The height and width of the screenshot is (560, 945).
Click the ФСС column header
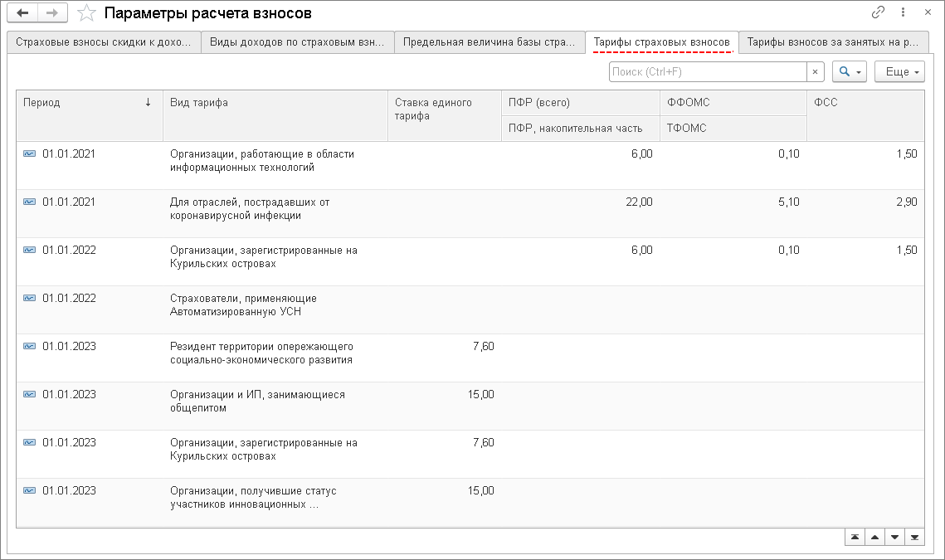(x=865, y=103)
